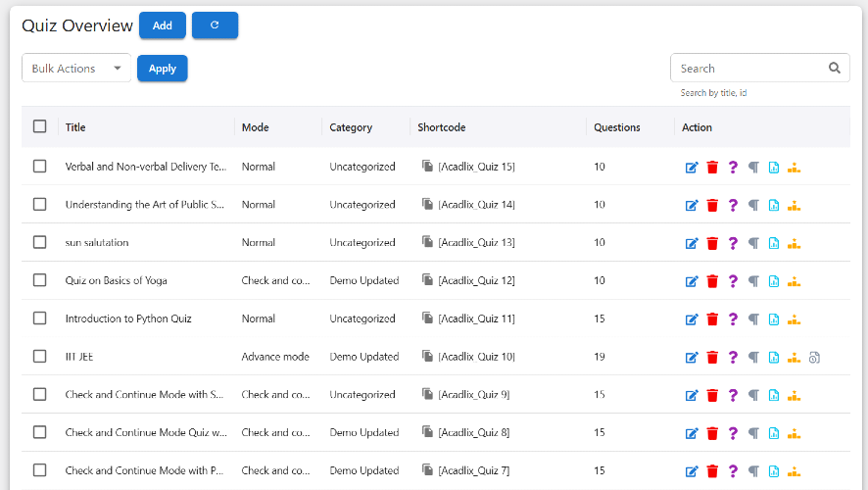Tick the sun salutation row checkbox
This screenshot has width=868, height=490.
[x=40, y=242]
